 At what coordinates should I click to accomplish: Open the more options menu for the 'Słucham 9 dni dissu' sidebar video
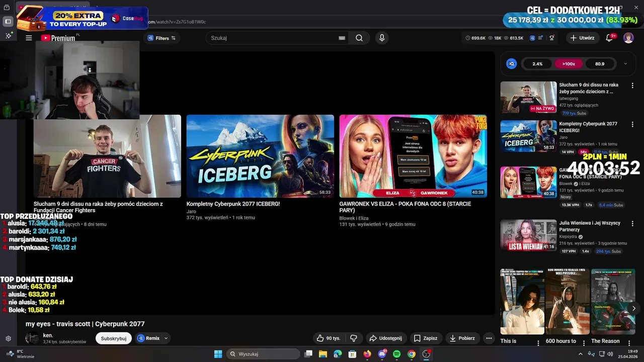pyautogui.click(x=632, y=85)
